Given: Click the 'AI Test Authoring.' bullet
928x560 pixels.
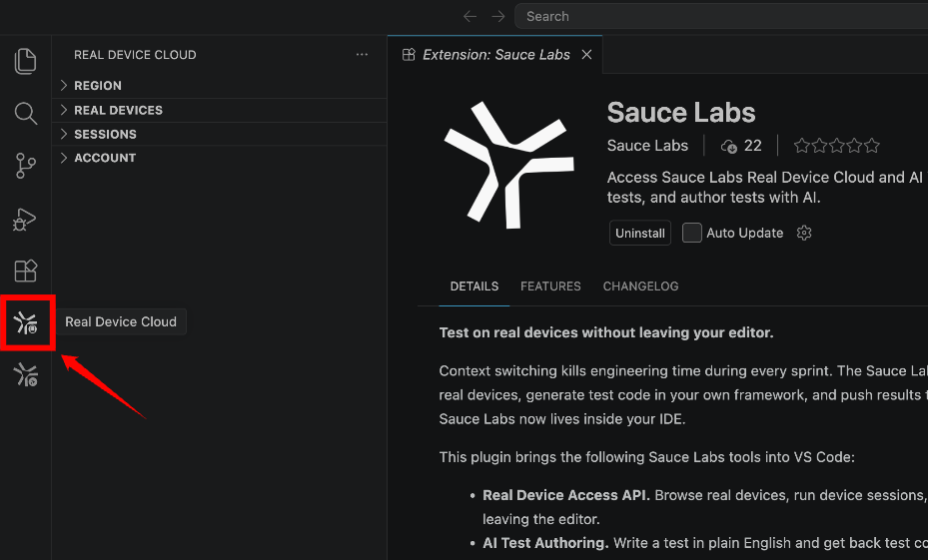Looking at the screenshot, I should click(545, 543).
